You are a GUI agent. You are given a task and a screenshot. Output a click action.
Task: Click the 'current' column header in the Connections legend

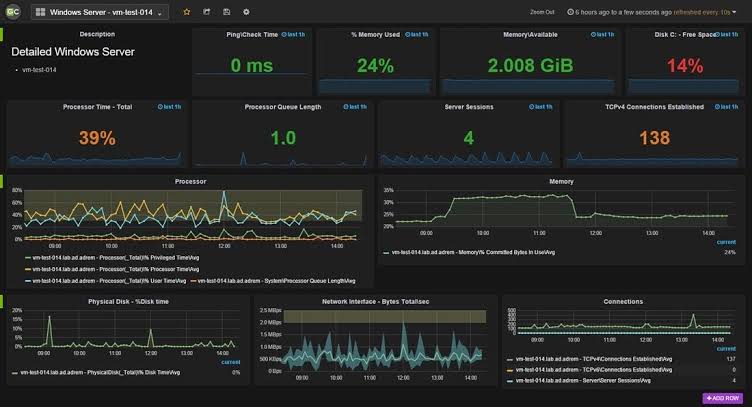pyautogui.click(x=726, y=349)
